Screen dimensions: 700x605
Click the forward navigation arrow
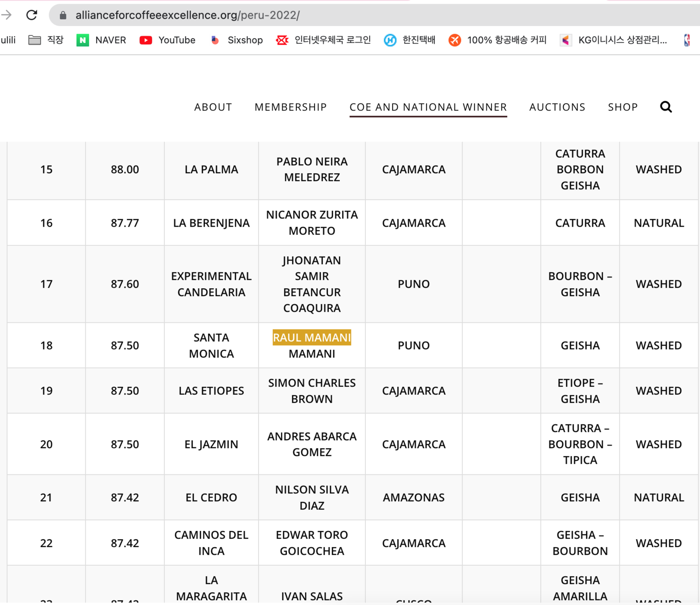coord(7,15)
